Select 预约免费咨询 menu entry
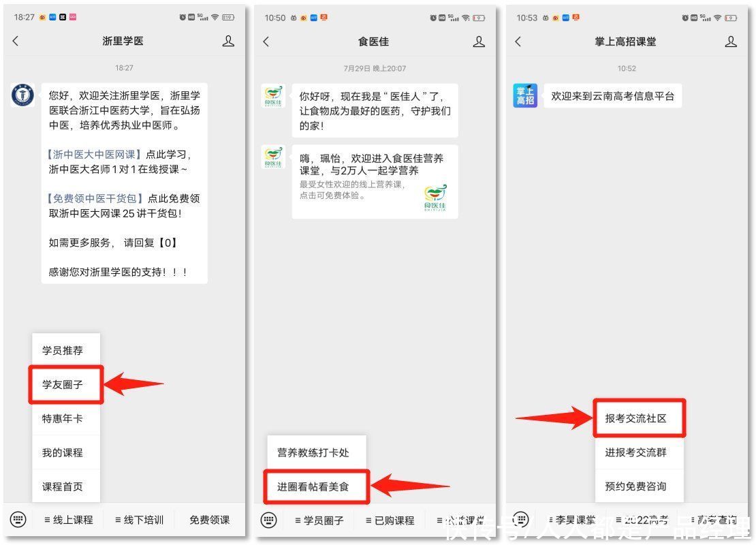 (x=640, y=486)
